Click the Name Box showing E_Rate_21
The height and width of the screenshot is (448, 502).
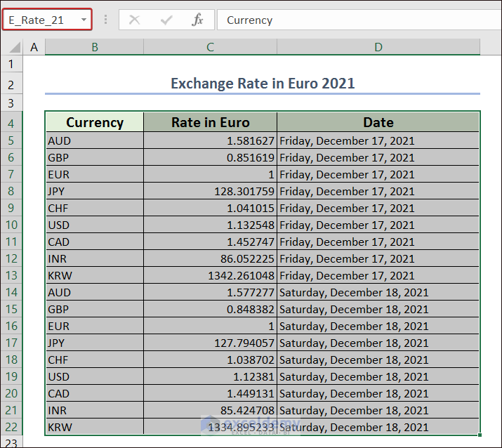coord(41,20)
